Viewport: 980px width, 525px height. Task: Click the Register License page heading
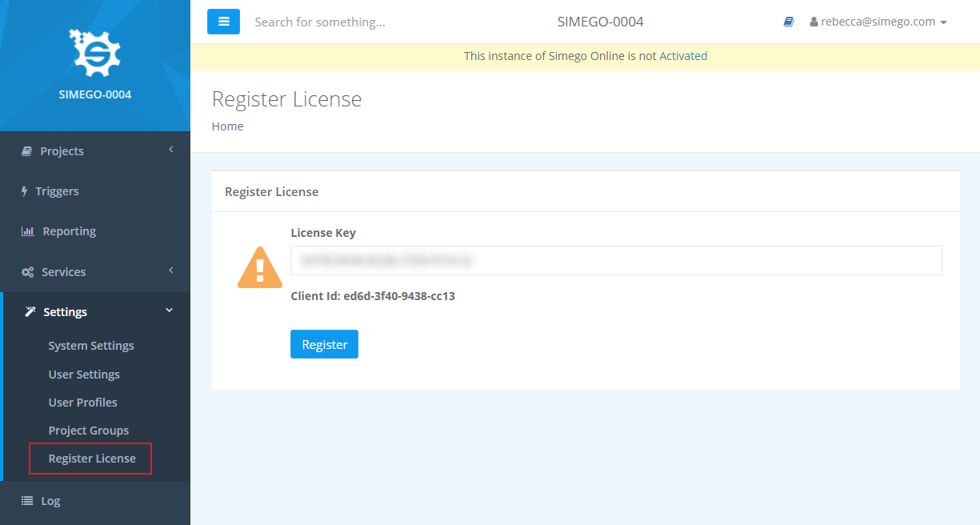[287, 99]
